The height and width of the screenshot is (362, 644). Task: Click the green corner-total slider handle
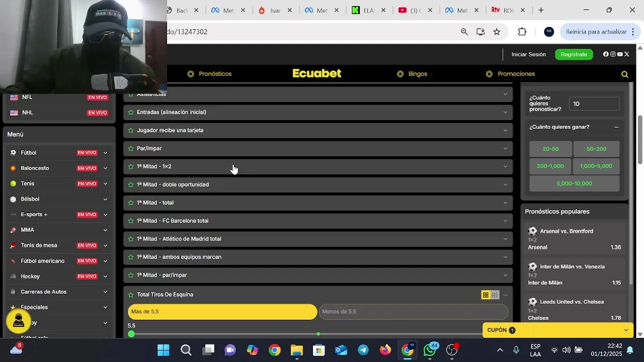(131, 334)
